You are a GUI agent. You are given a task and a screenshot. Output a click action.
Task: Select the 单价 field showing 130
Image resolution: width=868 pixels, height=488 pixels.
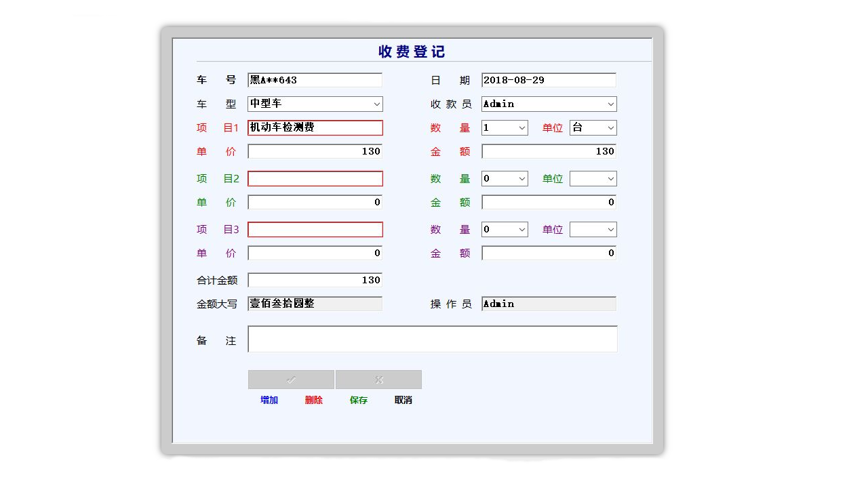pyautogui.click(x=315, y=150)
